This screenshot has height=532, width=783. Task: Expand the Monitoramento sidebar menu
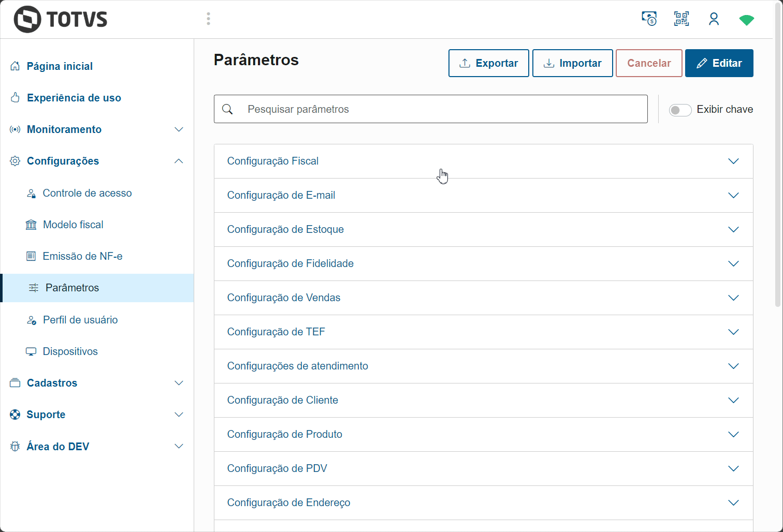point(179,129)
